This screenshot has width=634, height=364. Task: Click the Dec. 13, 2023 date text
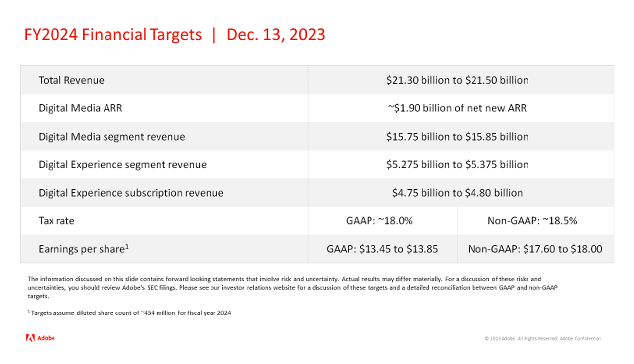click(x=276, y=35)
